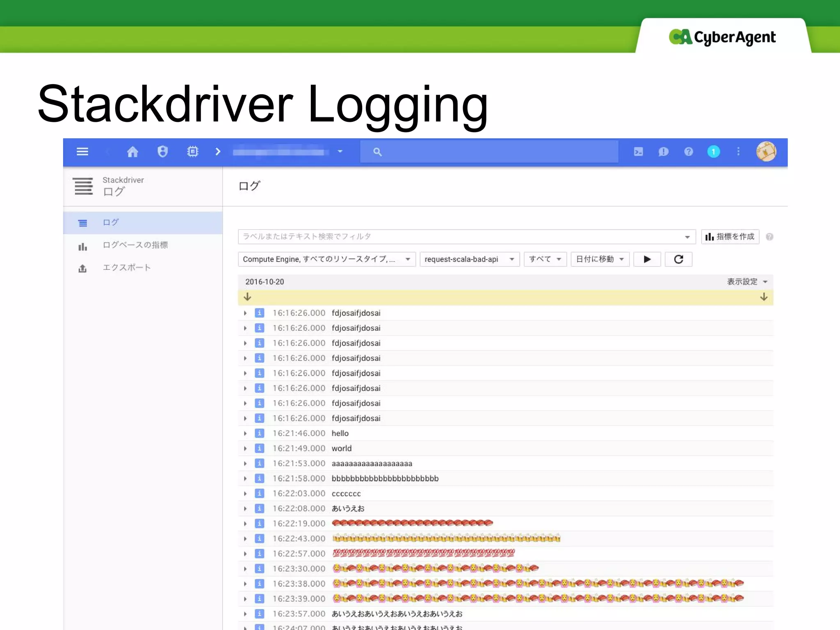Viewport: 840px width, 630px height.
Task: Open the send feedback icon
Action: coord(663,152)
